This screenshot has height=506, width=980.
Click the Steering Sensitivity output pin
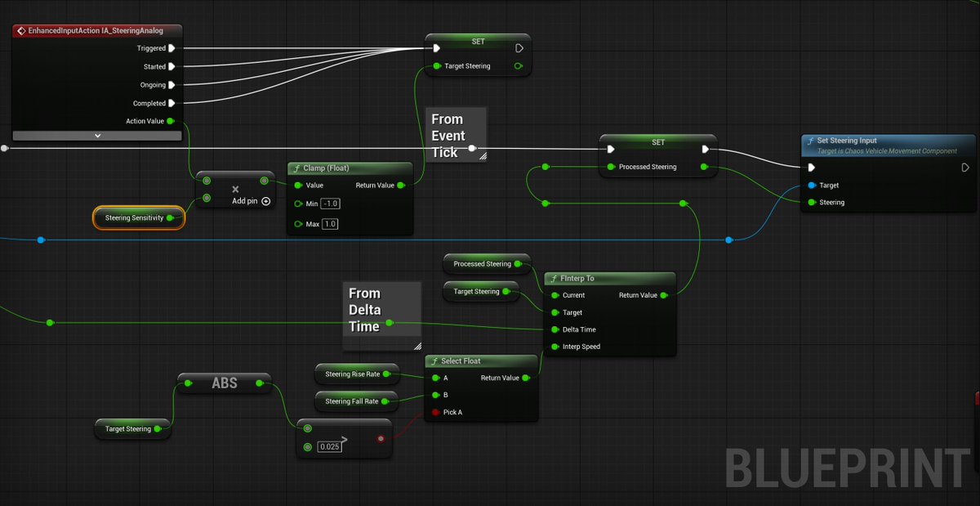171,217
